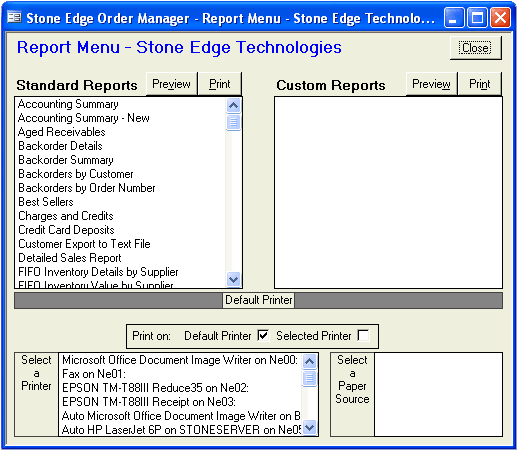Choose EPSON TM-T88III Receipt on Ne03

click(180, 402)
